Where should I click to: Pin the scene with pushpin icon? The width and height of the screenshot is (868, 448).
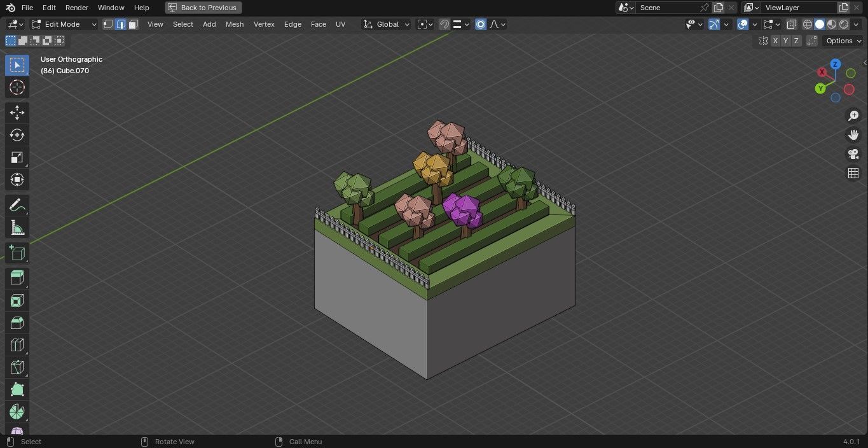point(705,8)
